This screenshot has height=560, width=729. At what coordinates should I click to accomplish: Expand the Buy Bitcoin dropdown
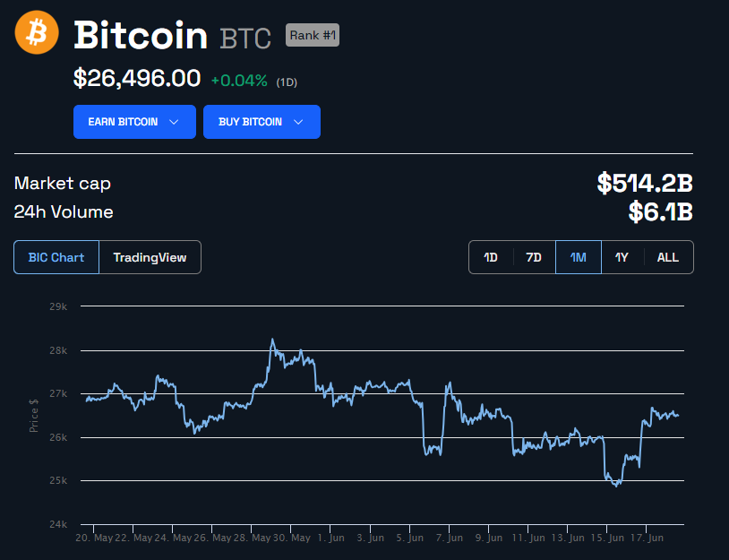click(x=262, y=122)
